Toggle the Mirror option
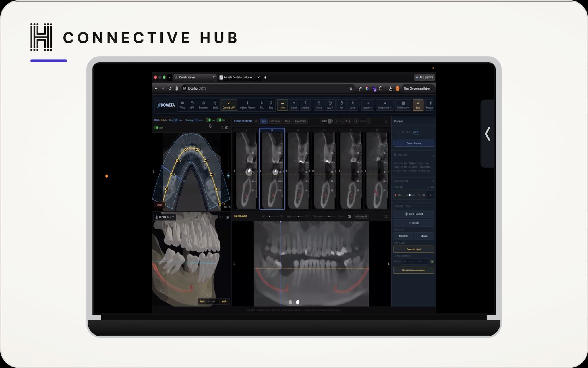Viewport: 588px width, 368px height. [287, 121]
